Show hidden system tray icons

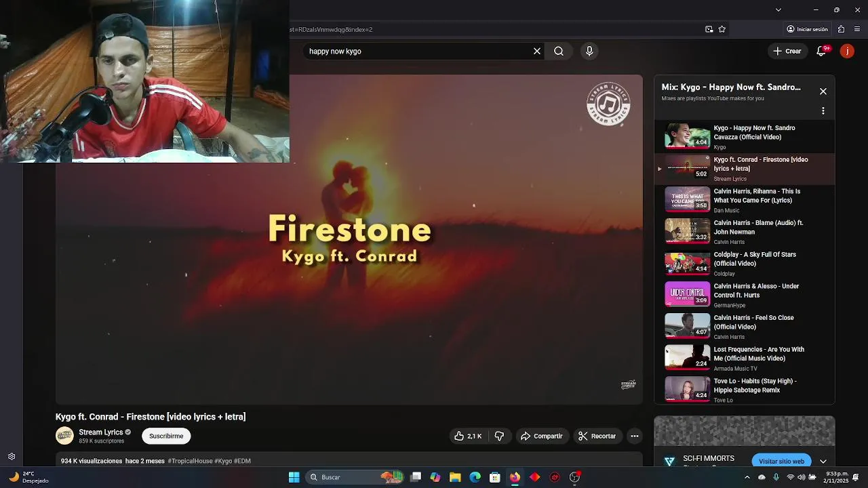coord(747,477)
